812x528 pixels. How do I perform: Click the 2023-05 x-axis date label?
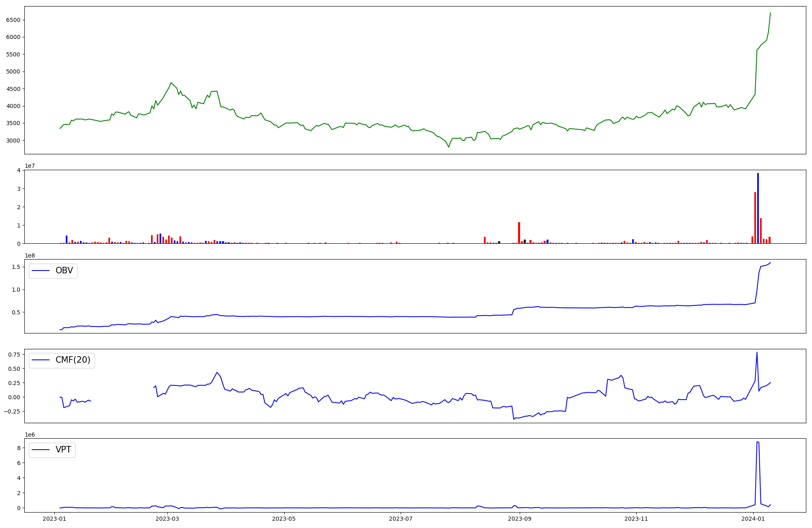coord(284,519)
